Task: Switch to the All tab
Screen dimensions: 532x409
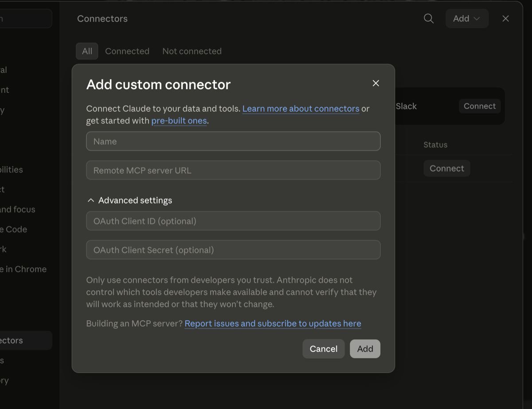Action: (x=87, y=51)
